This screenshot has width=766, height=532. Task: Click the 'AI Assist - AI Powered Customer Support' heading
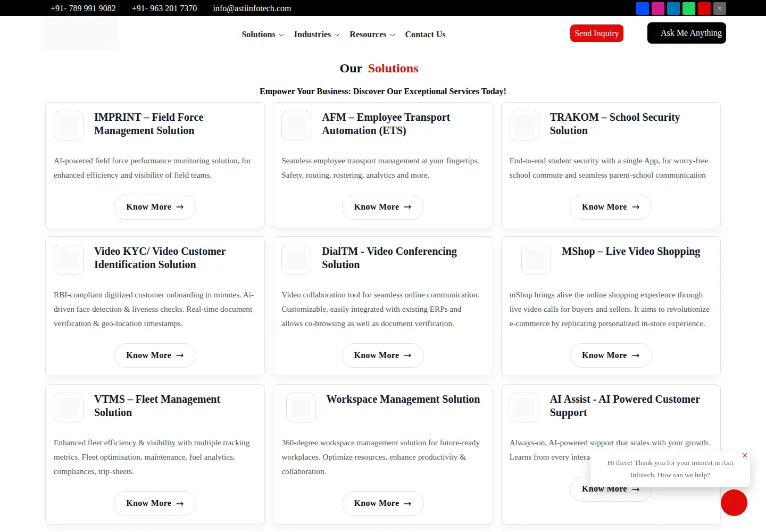(625, 406)
